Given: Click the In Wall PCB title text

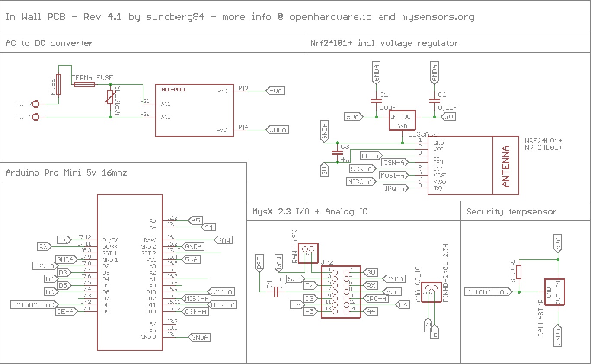Looking at the screenshot, I should point(240,17).
